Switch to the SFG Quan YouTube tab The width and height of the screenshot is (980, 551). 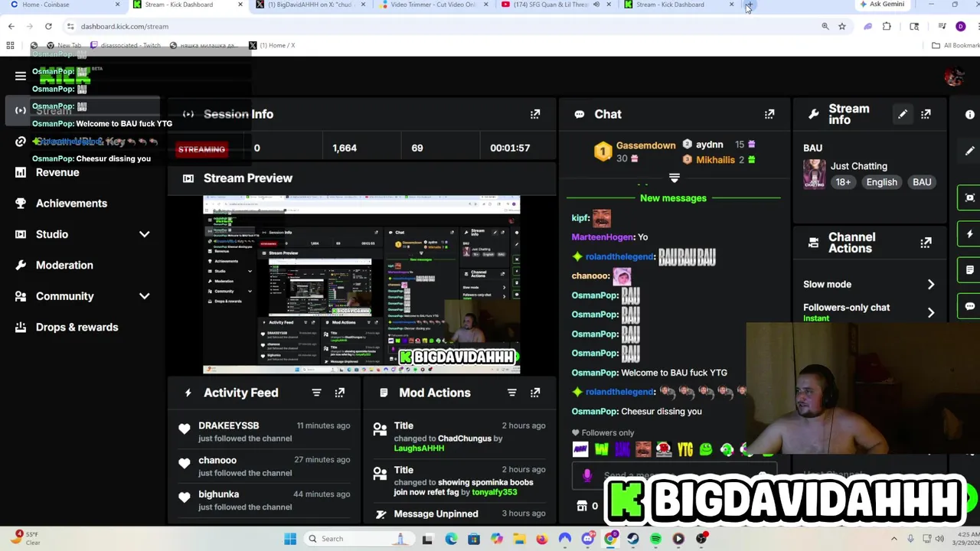click(x=555, y=5)
